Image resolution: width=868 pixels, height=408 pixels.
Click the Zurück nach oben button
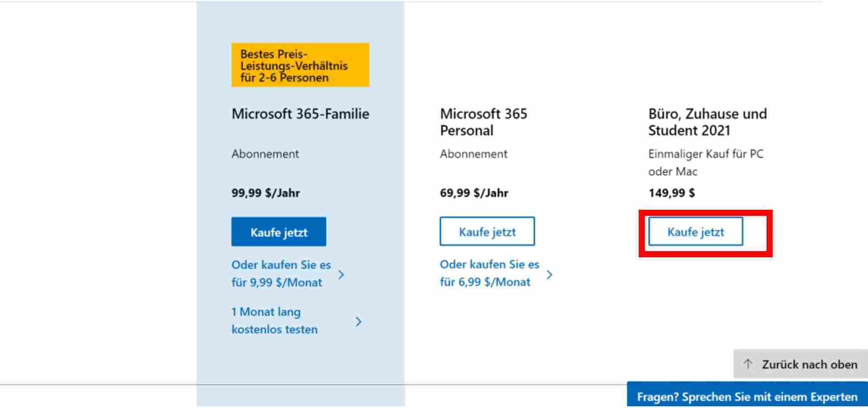tap(801, 364)
